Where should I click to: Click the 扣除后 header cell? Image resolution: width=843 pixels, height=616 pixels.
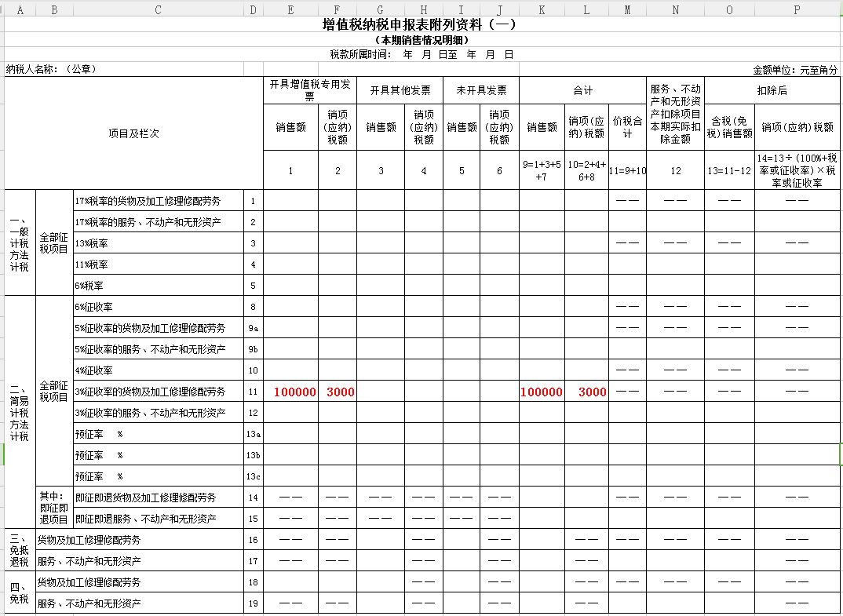tap(772, 90)
